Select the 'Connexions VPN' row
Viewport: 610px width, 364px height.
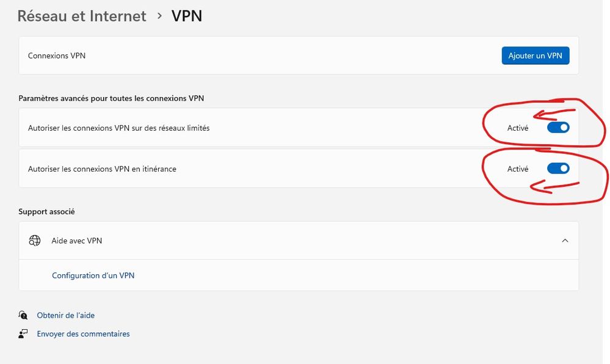click(x=244, y=55)
